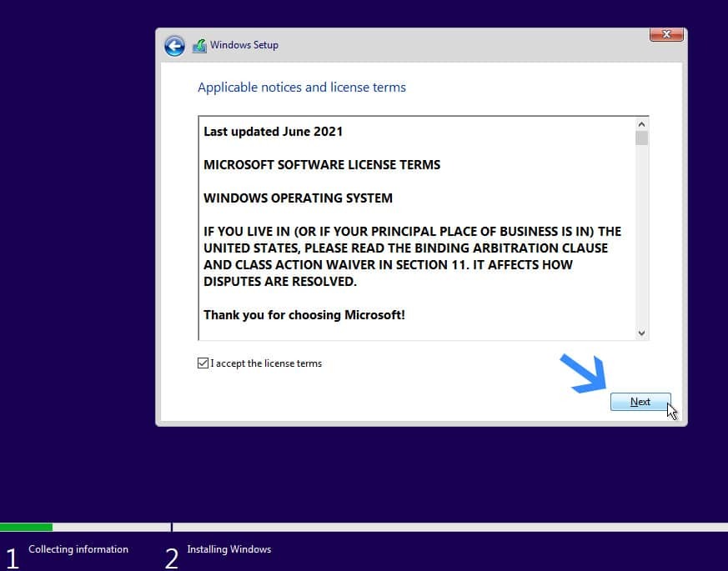
Task: Click Next to continue setup
Action: [640, 402]
